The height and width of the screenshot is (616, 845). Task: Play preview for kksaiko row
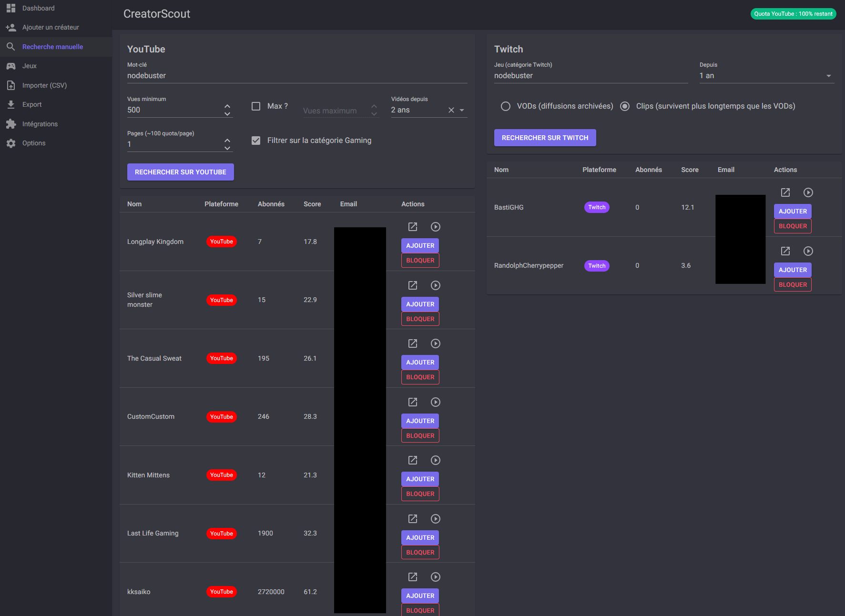[x=436, y=577]
